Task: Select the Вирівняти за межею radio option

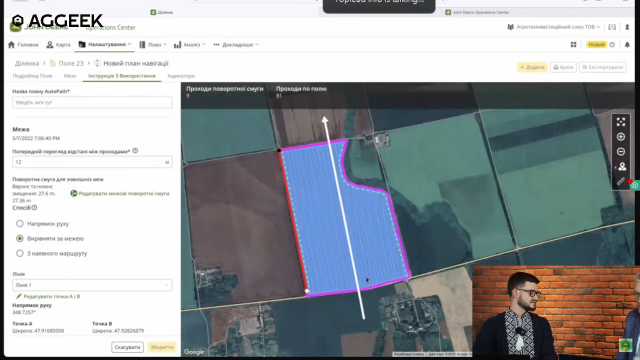Action: coord(20,238)
